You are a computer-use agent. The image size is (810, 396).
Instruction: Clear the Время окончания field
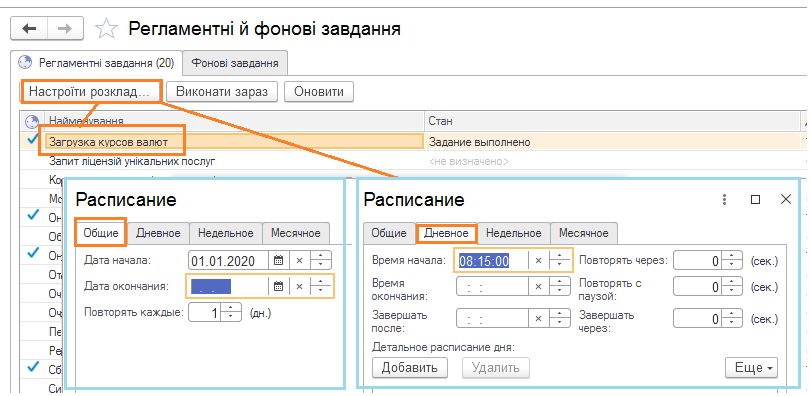[x=538, y=286]
